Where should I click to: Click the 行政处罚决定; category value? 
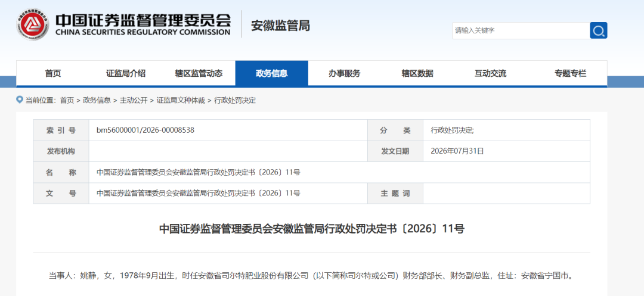452,130
